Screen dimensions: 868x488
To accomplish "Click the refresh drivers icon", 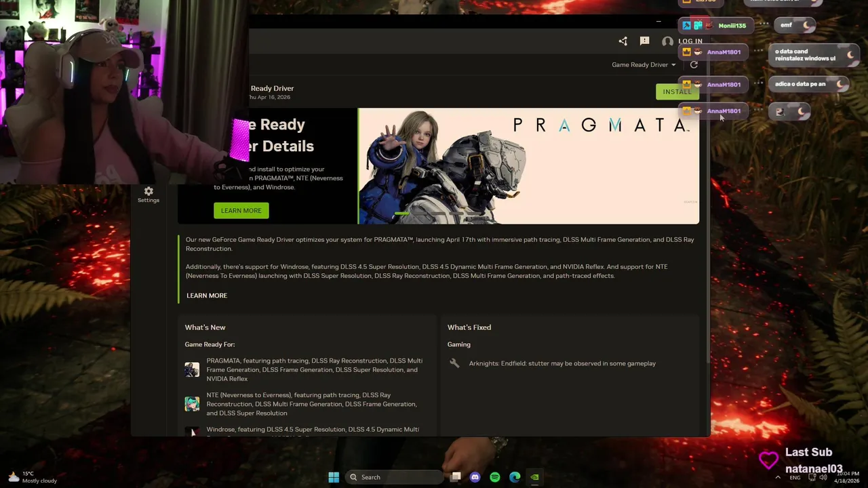I will 694,64.
